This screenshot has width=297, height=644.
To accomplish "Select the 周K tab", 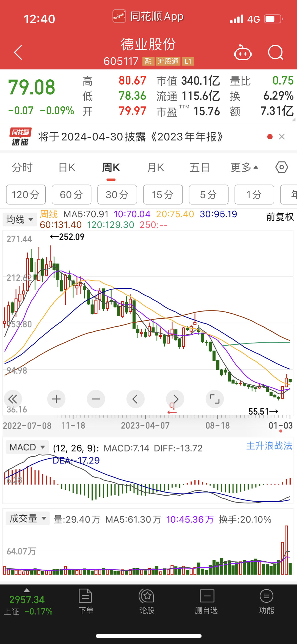I will click(x=111, y=167).
